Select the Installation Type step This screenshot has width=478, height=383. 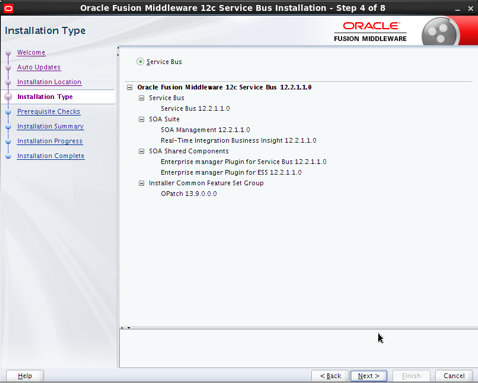pos(45,97)
